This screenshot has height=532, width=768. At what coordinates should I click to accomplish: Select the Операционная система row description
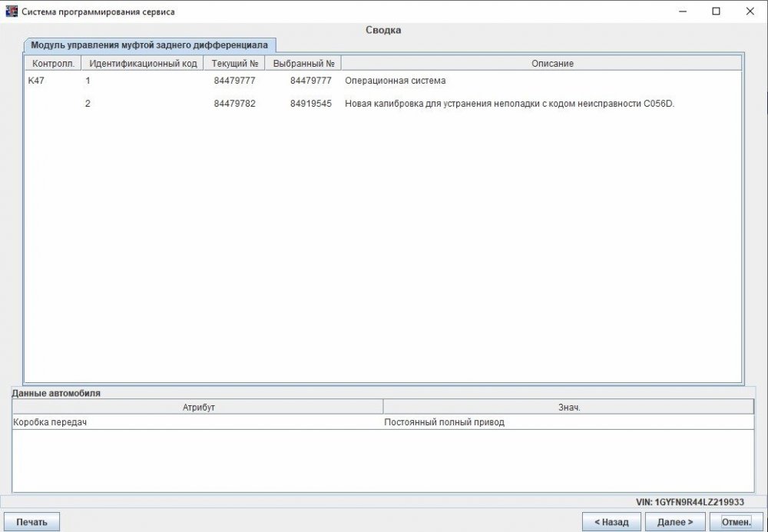click(395, 81)
